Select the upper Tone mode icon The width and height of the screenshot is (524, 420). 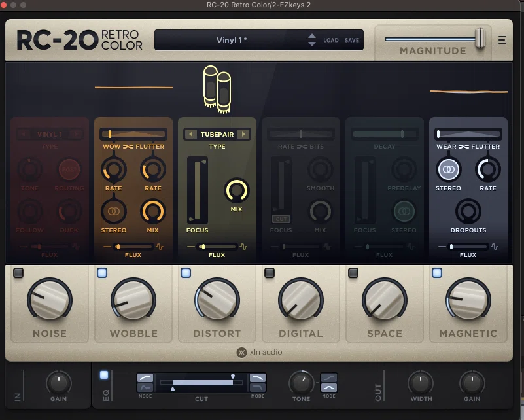329,378
